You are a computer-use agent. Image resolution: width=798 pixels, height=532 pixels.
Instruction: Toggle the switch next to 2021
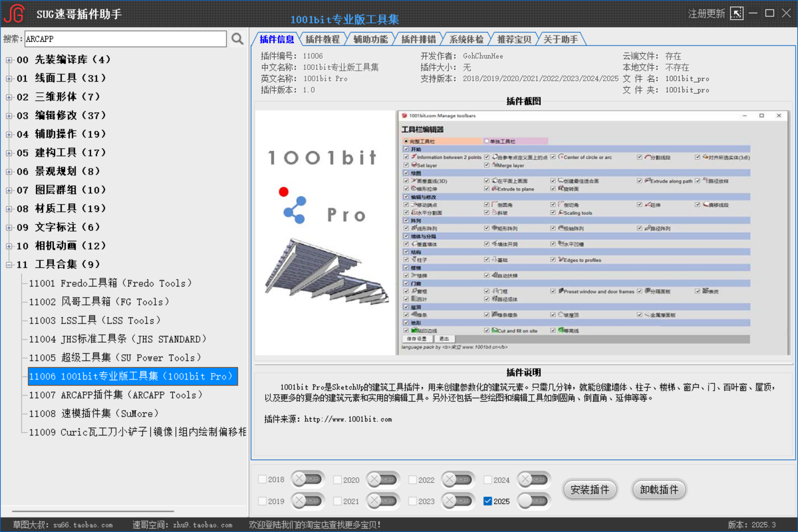383,501
